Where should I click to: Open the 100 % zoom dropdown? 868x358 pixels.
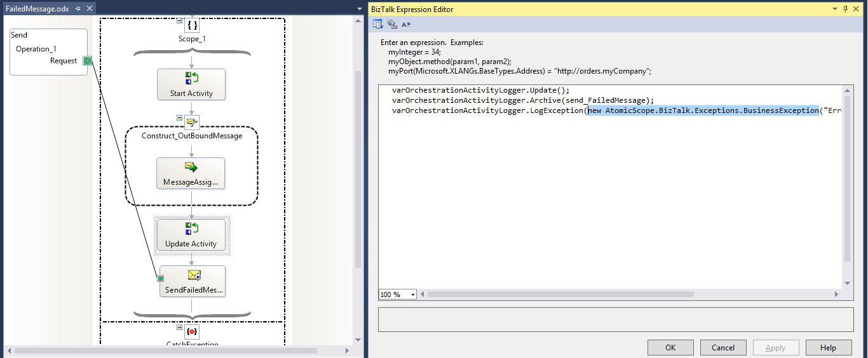(413, 295)
